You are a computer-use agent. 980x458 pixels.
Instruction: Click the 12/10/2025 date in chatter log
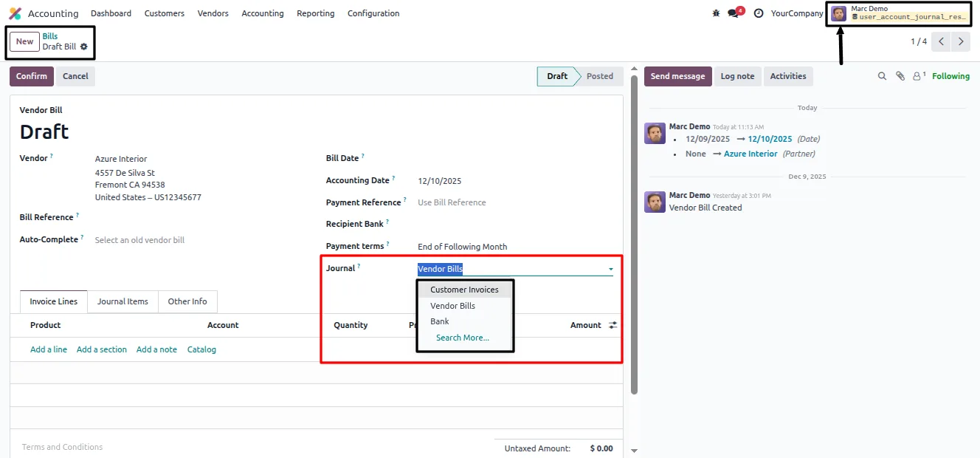click(x=770, y=139)
